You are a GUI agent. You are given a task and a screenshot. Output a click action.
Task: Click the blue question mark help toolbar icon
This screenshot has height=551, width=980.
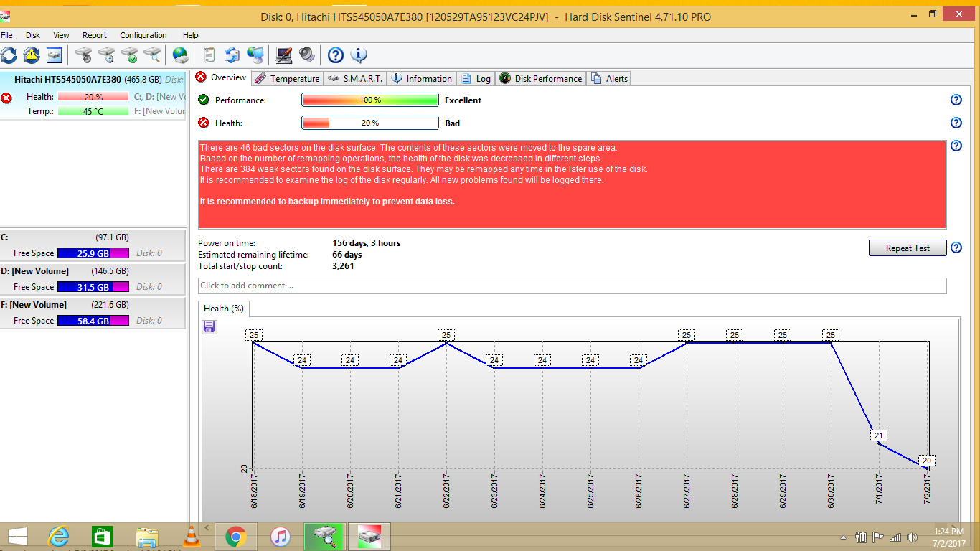(336, 55)
